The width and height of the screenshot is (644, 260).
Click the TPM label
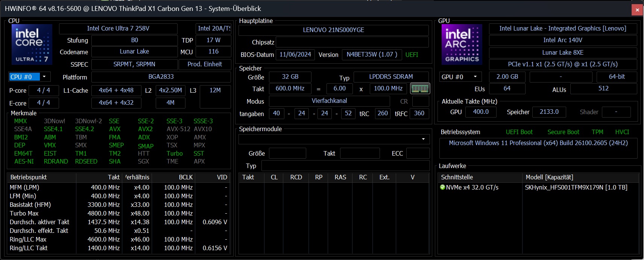pos(597,132)
